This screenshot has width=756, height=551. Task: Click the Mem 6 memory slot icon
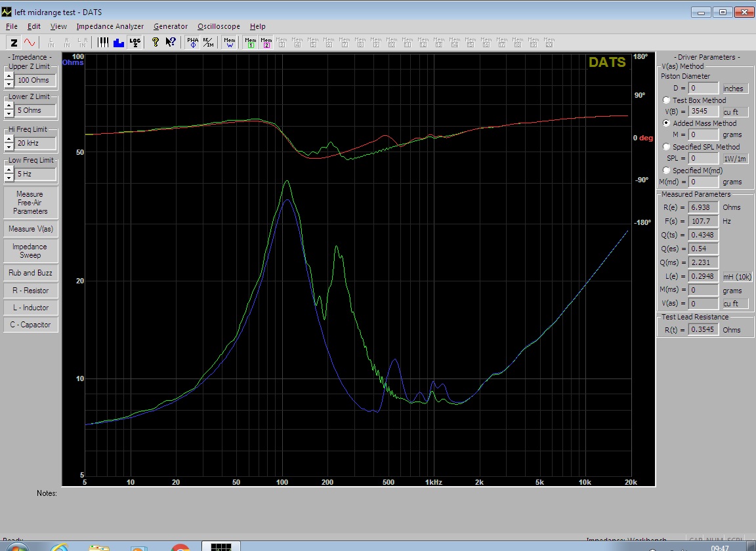[329, 43]
